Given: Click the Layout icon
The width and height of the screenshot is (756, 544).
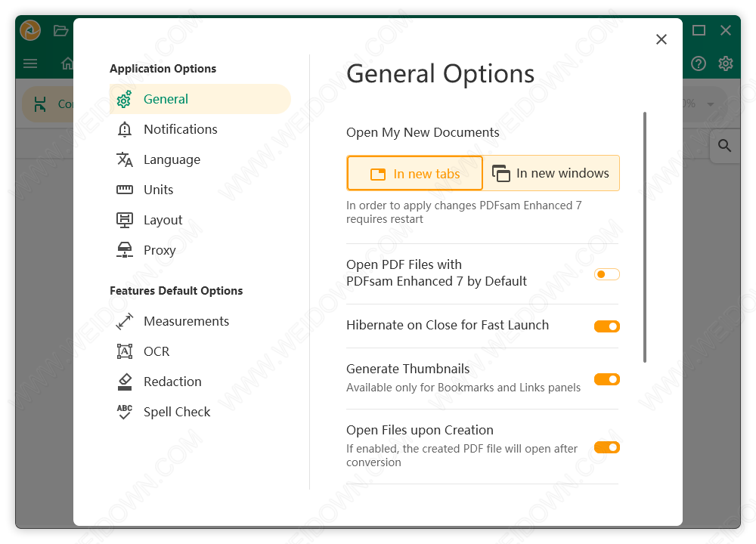Looking at the screenshot, I should 125,220.
